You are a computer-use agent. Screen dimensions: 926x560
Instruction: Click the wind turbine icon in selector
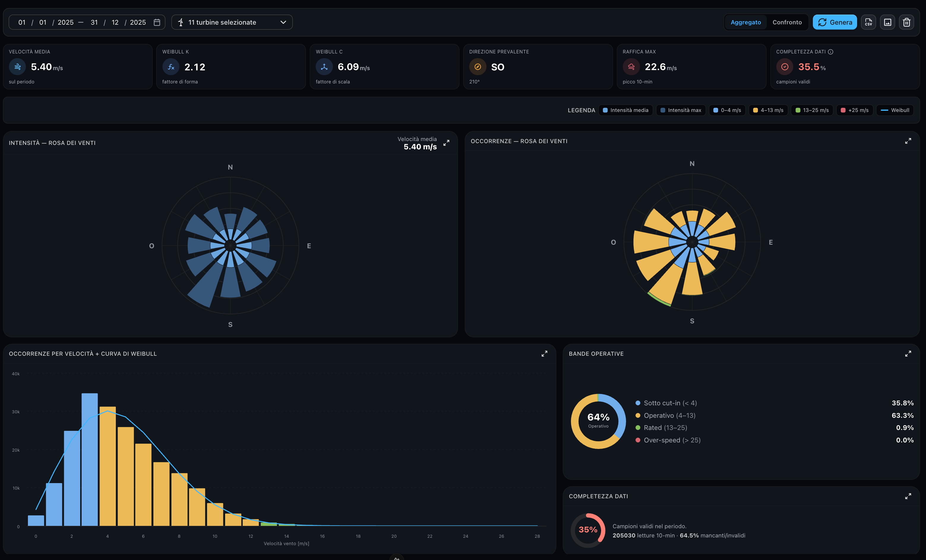point(181,22)
